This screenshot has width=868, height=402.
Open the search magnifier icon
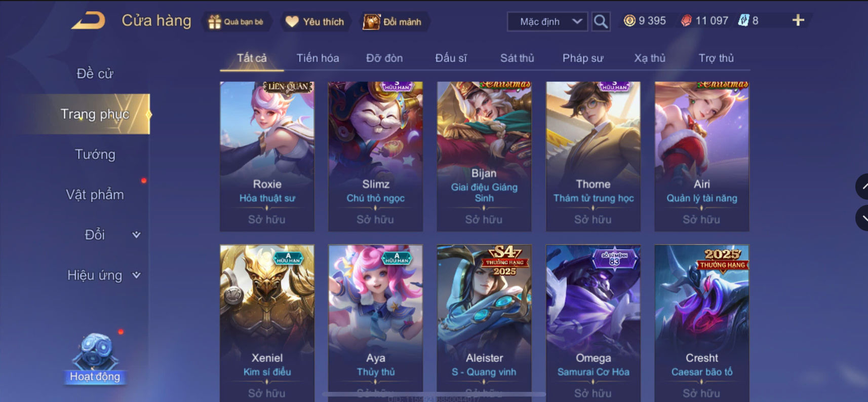[601, 21]
